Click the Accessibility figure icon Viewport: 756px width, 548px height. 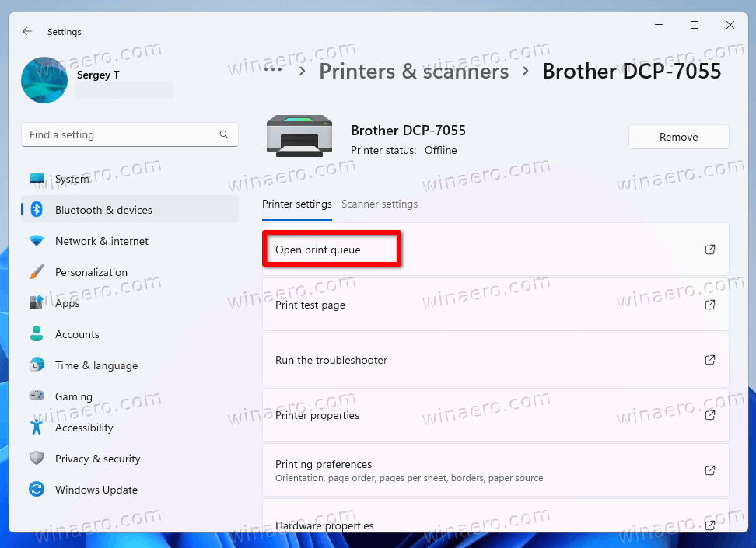tap(37, 427)
